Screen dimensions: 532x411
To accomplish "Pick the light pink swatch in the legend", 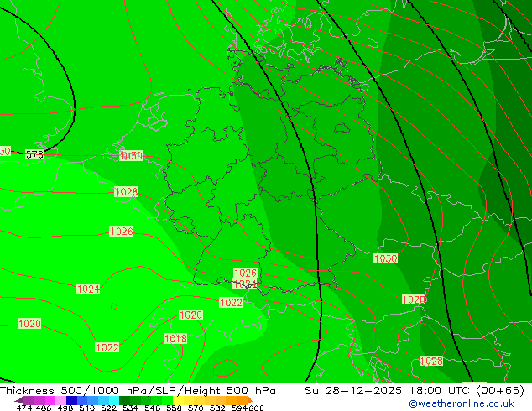I will 61,400.
